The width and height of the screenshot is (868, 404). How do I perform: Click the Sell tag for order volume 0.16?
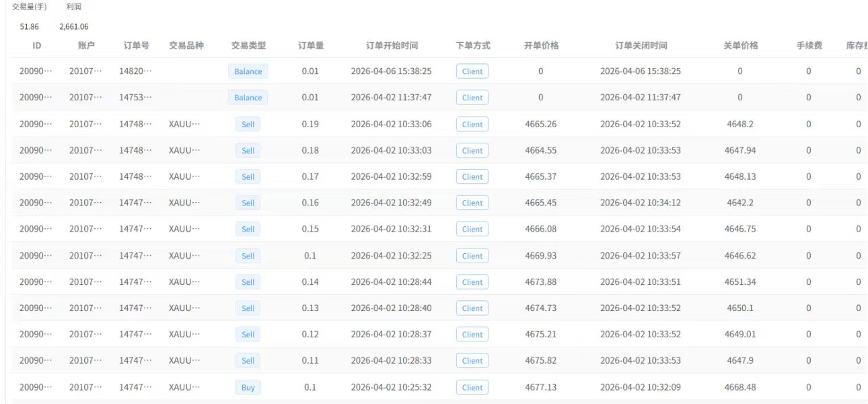248,203
